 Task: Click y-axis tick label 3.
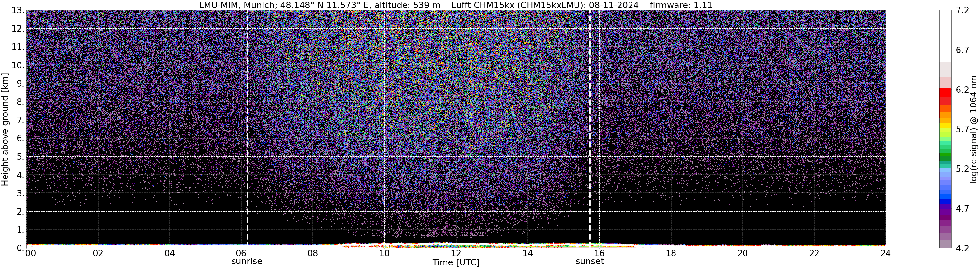tap(21, 193)
